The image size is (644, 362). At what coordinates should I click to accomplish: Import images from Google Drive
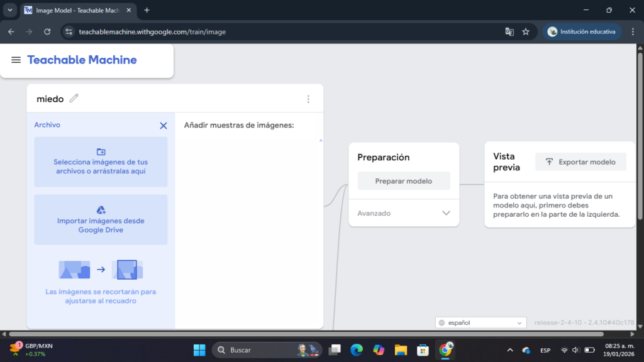pyautogui.click(x=101, y=219)
